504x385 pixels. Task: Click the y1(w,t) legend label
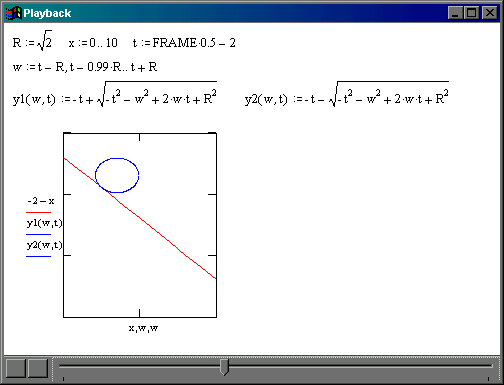pos(44,223)
